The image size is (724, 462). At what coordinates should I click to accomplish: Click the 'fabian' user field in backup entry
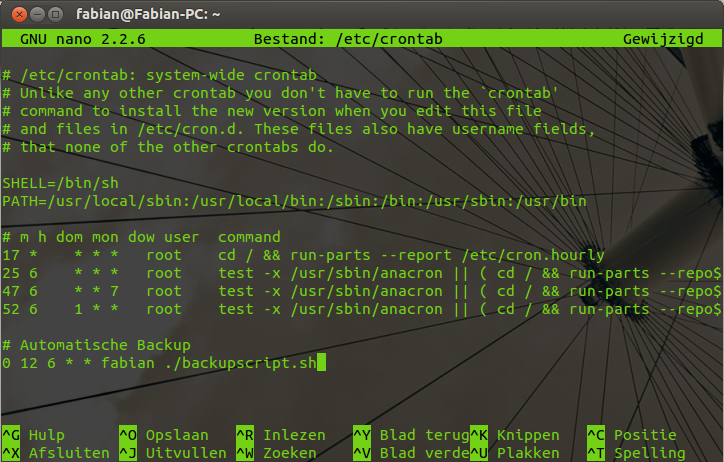coord(128,363)
